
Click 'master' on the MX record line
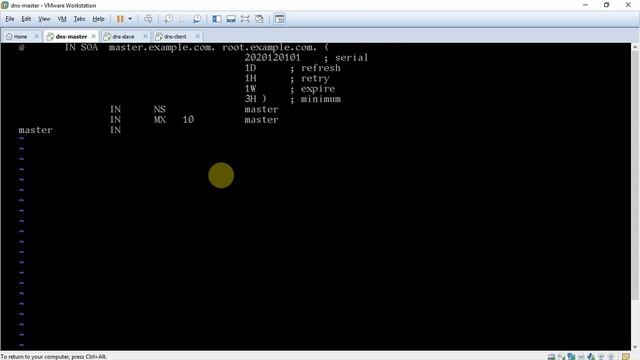pyautogui.click(x=261, y=120)
